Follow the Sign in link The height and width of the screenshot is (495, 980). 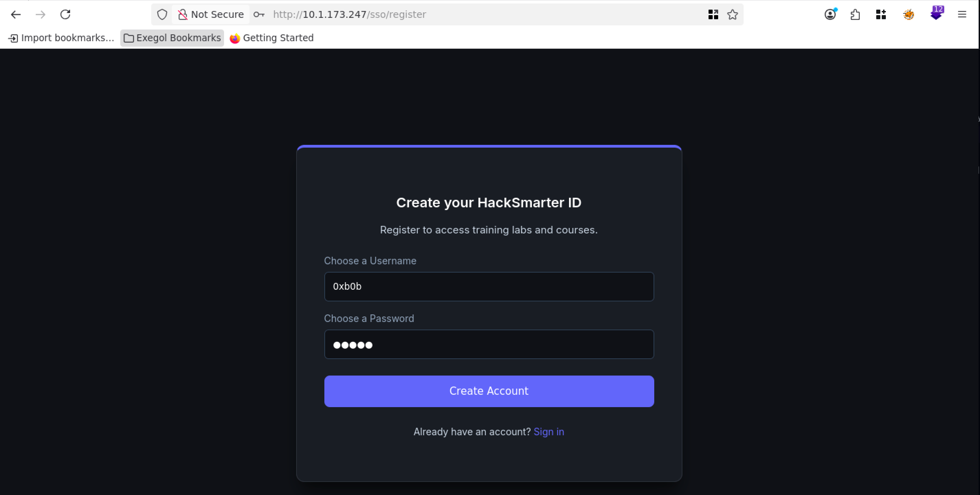[548, 432]
